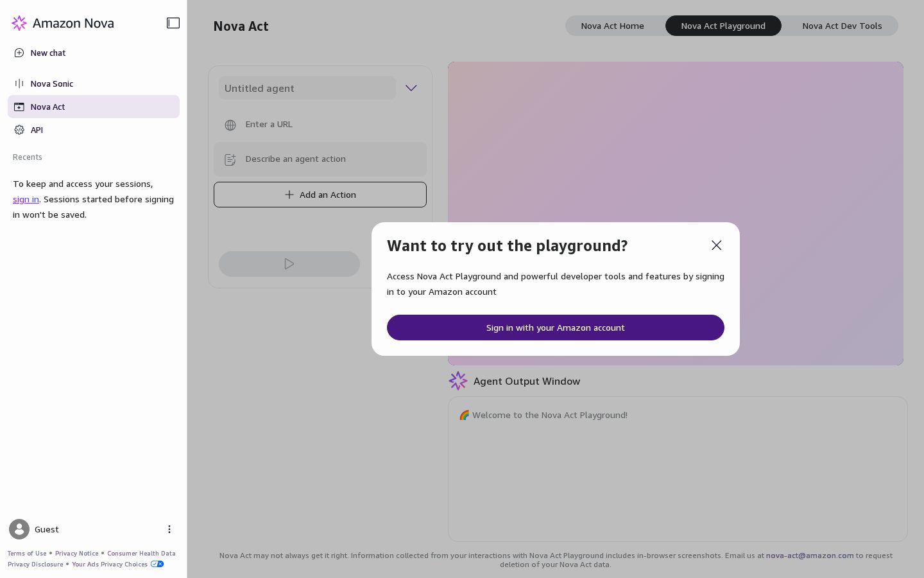Click the Agent Output Window star icon
Image resolution: width=924 pixels, height=578 pixels.
pyautogui.click(x=458, y=381)
